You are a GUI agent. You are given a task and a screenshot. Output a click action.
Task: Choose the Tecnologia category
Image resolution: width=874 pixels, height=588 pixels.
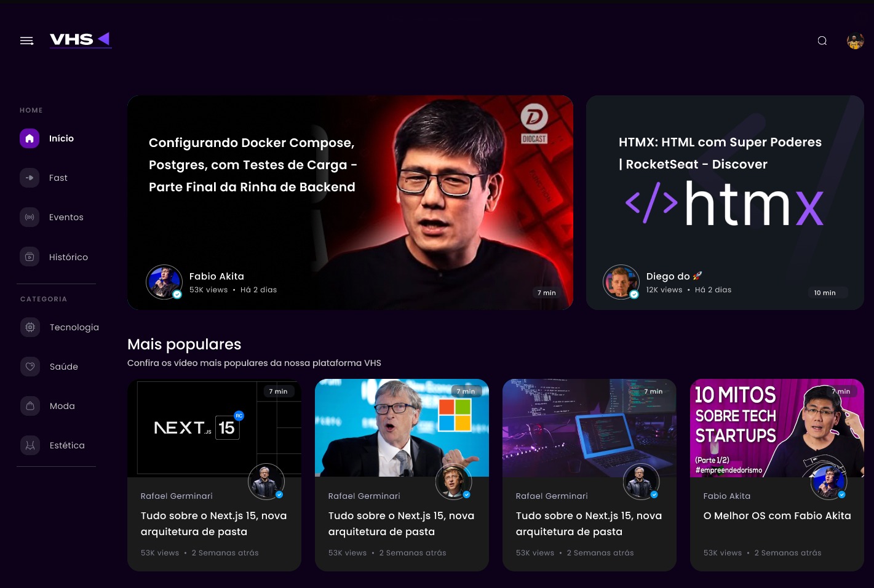point(74,327)
